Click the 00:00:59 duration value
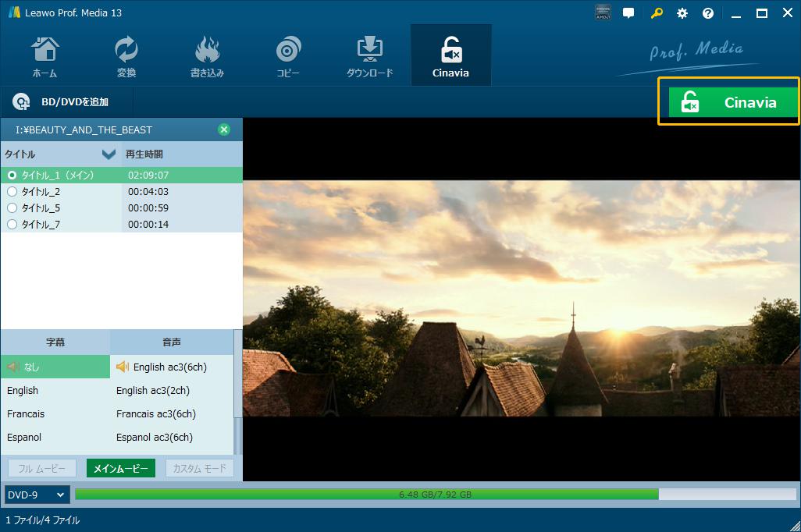Viewport: 801px width, 532px height. (x=148, y=207)
